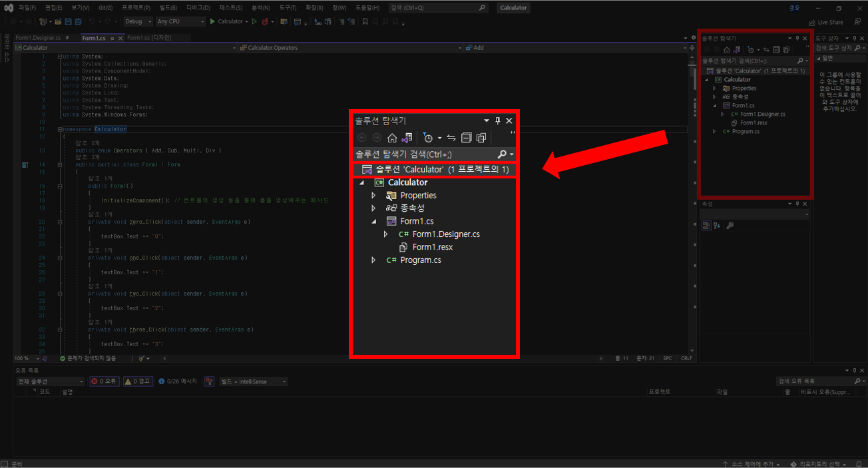
Task: Open the 빌드(B) menu
Action: click(168, 8)
